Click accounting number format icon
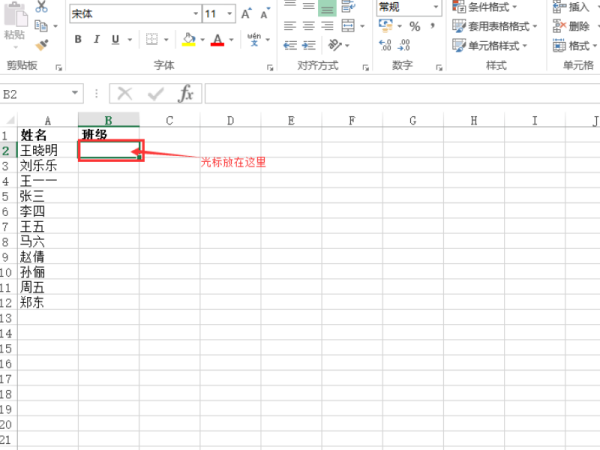The height and width of the screenshot is (450, 600). [385, 26]
